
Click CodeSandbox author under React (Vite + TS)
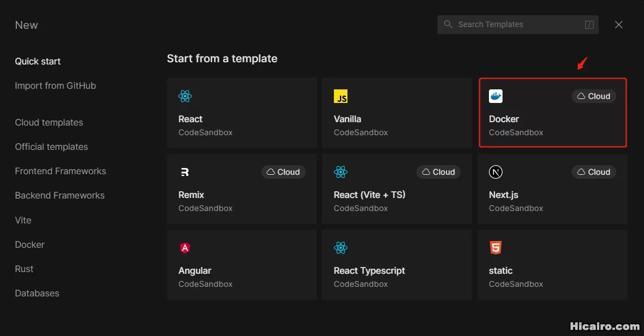point(360,208)
